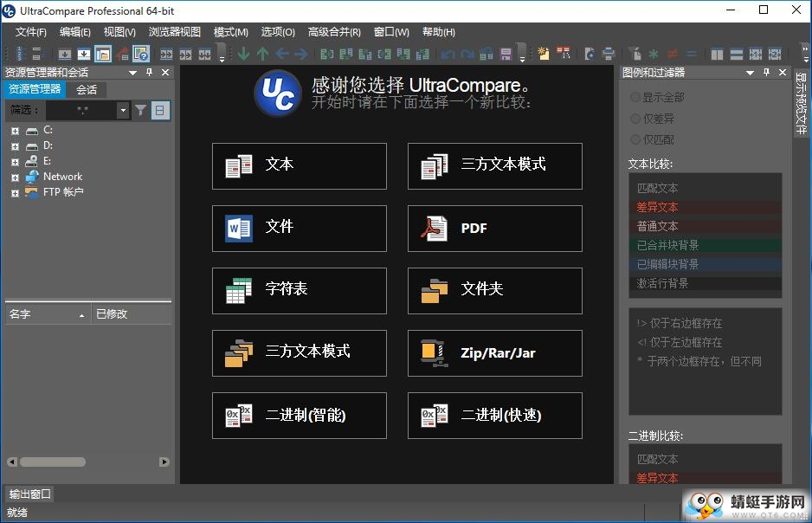Switch to vertical side-by-side layout icon
The width and height of the screenshot is (812, 523).
717,54
